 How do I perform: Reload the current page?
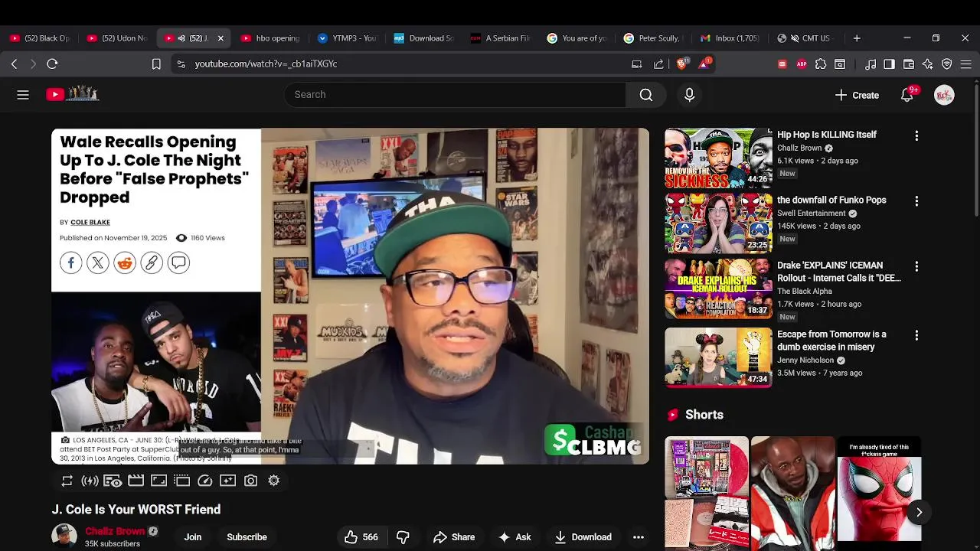pos(52,64)
